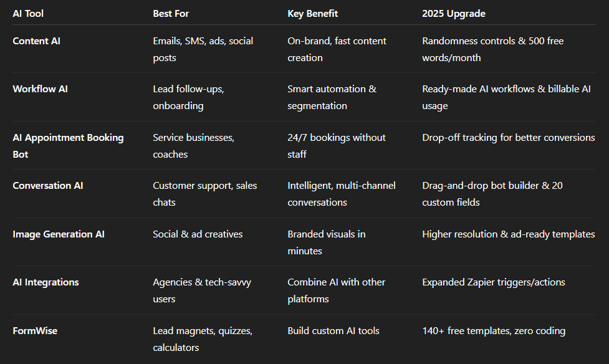Click the "Best For" column header
Image resolution: width=609 pixels, height=364 pixels.
(x=171, y=13)
